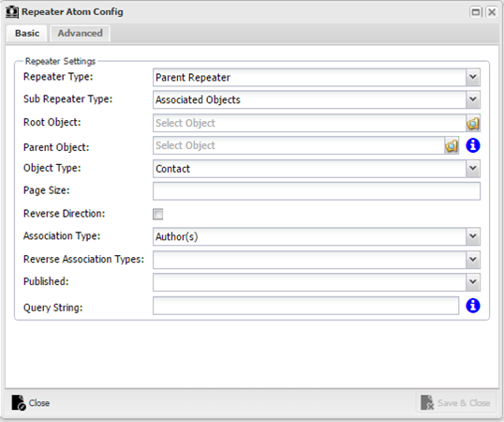The image size is (504, 422).
Task: Select the Basic tab
Action: 27,34
